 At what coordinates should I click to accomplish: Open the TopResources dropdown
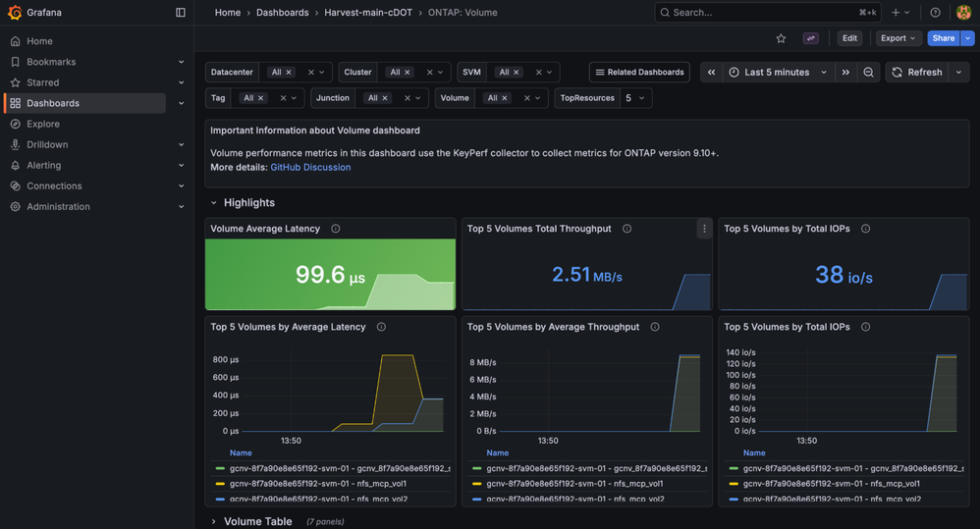(x=635, y=98)
